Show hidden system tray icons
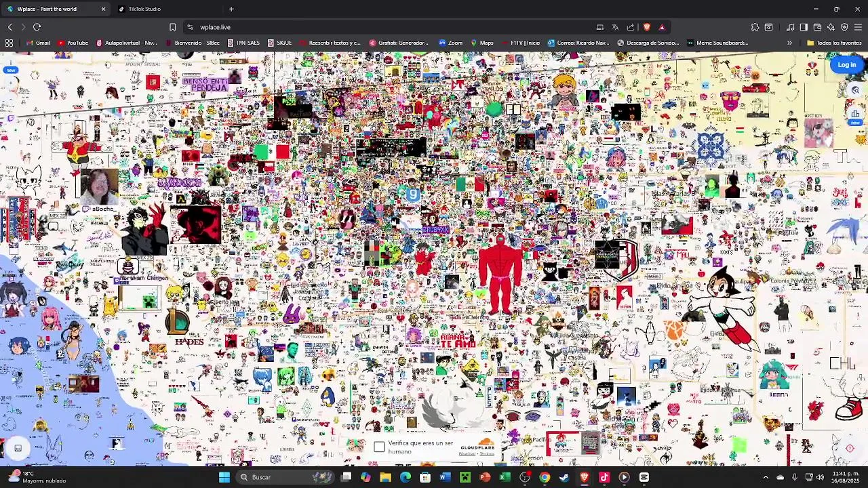Screen dimensions: 868x488 pyautogui.click(x=766, y=477)
